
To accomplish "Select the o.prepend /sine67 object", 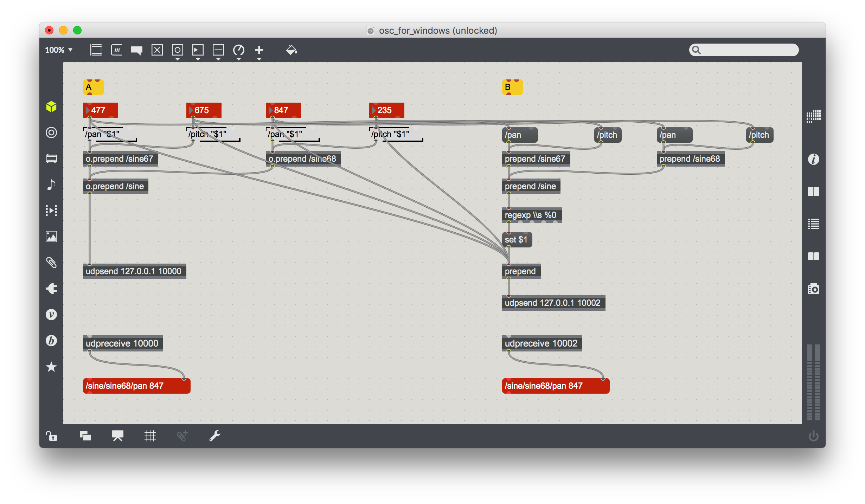I will coord(121,159).
